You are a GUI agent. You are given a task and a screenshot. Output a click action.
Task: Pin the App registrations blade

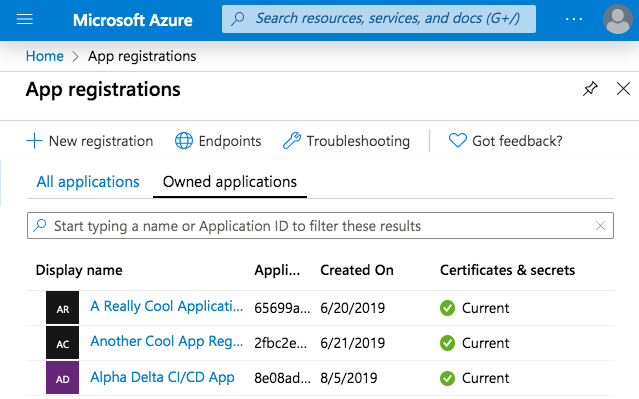click(590, 88)
